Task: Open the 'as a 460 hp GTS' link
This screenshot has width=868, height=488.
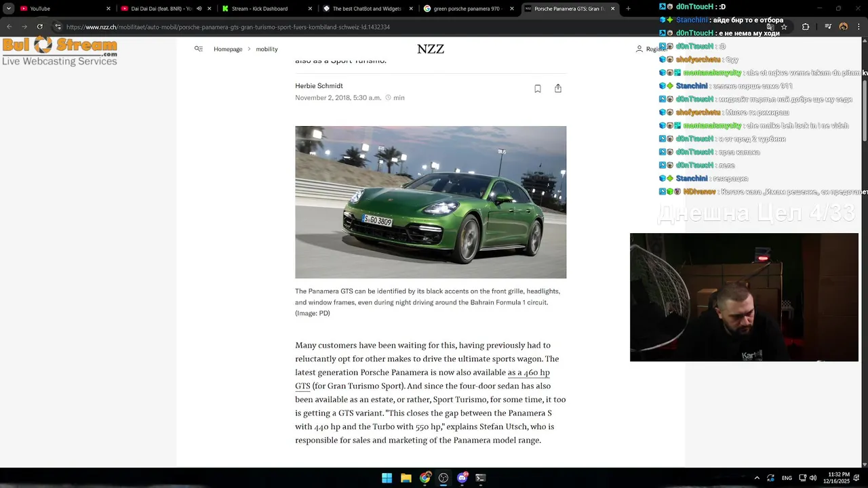Action: click(x=422, y=379)
